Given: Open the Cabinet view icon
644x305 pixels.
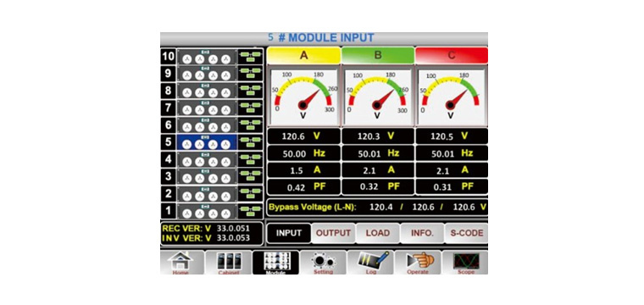Looking at the screenshot, I should click(x=229, y=263).
